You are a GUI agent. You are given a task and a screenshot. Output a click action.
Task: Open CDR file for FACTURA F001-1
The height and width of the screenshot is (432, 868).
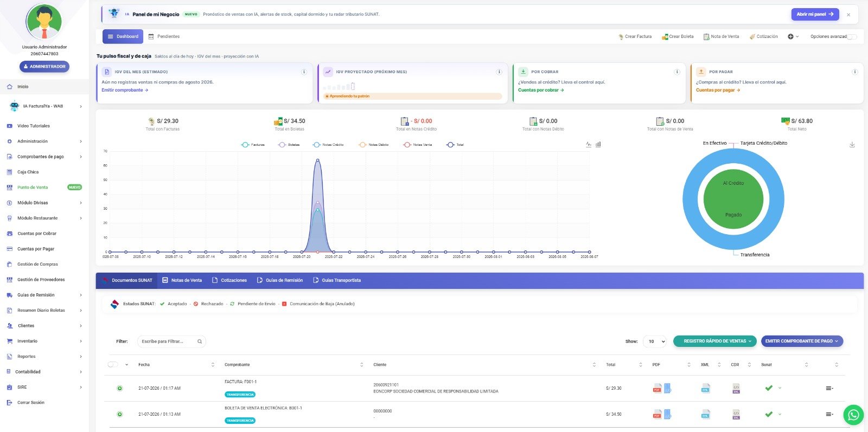(736, 388)
